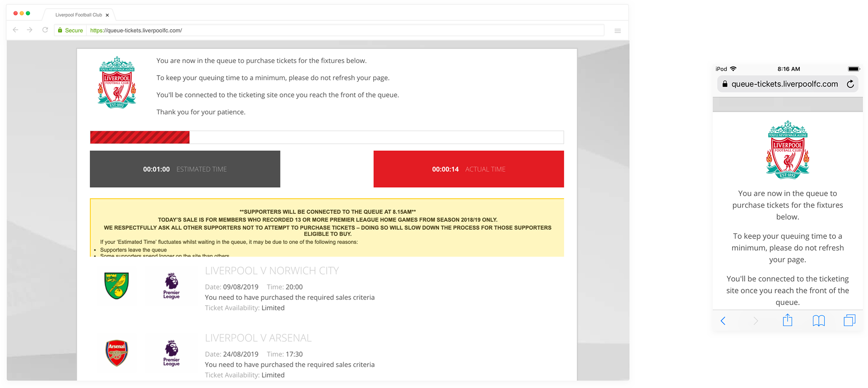Tap the mobile Safari back chevron
868x388 pixels.
pos(723,321)
